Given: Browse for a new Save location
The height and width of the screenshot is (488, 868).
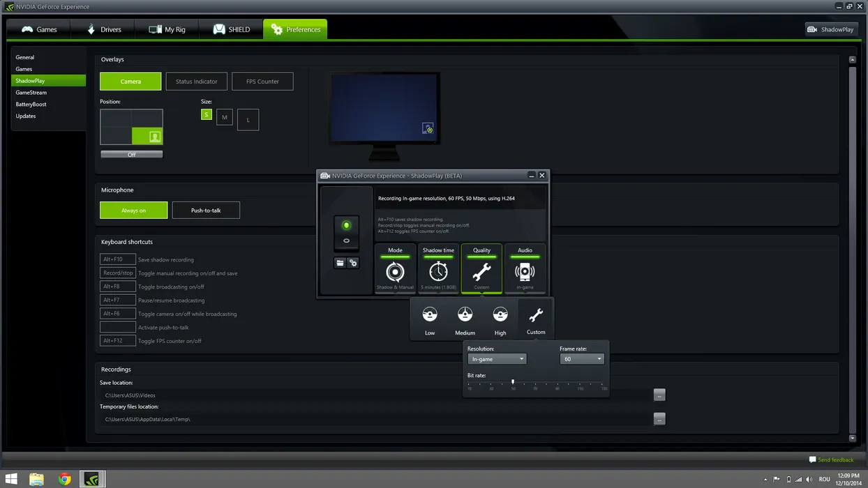Looking at the screenshot, I should click(x=659, y=395).
